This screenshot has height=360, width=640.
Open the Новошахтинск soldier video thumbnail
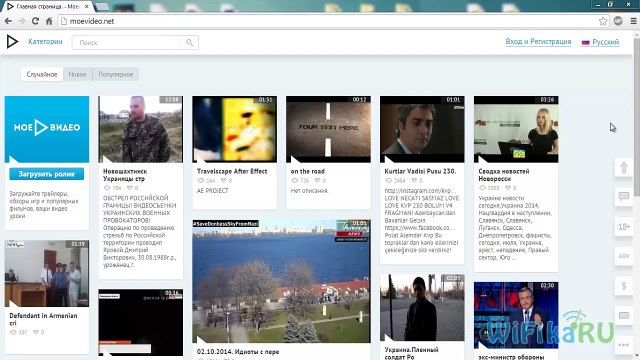141,129
